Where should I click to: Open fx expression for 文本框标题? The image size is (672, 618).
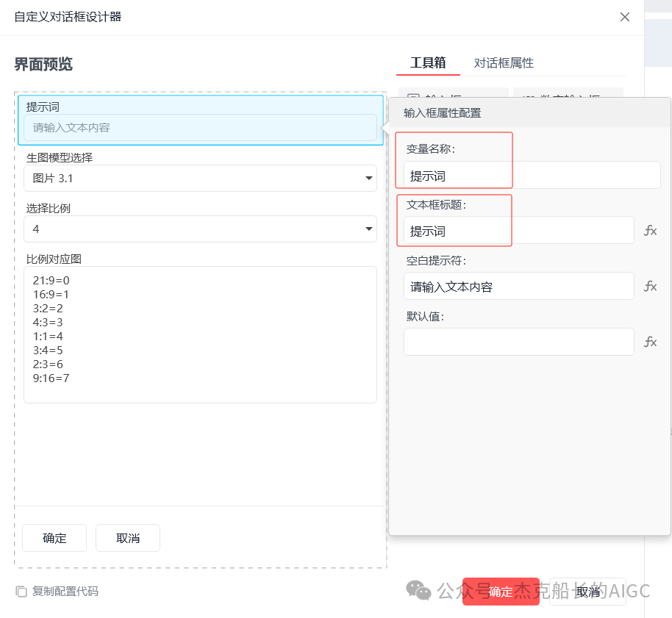point(650,231)
